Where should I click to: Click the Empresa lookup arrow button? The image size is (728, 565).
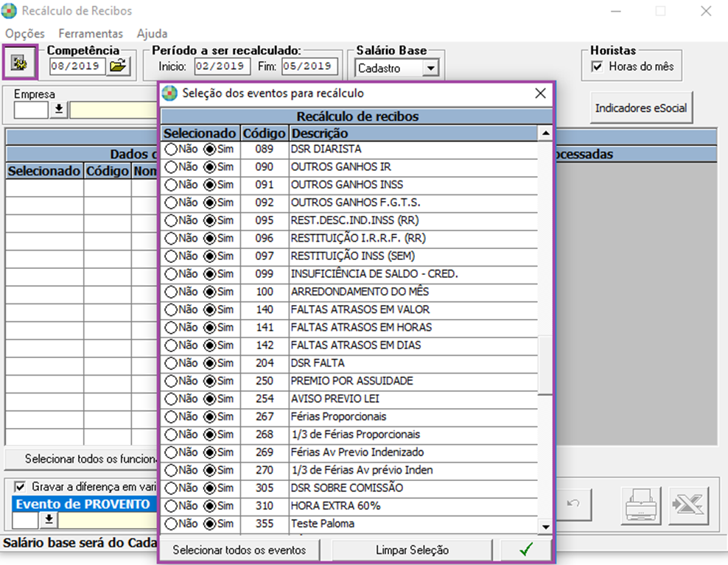click(x=59, y=110)
